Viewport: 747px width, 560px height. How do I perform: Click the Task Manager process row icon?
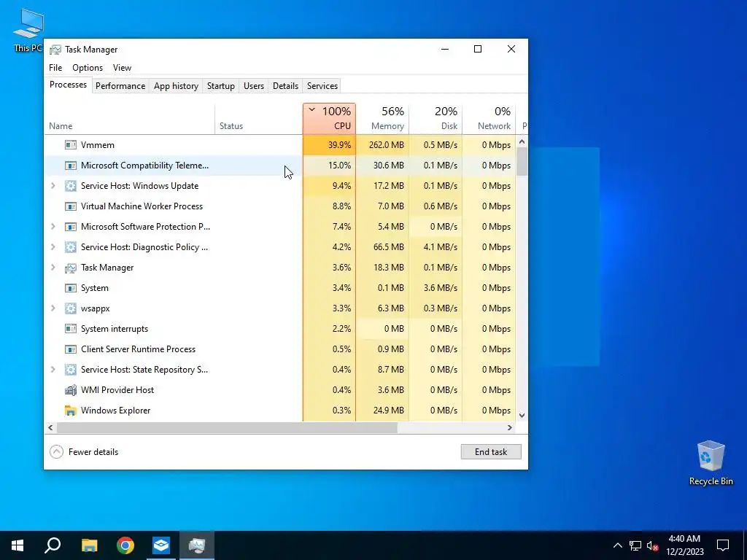pyautogui.click(x=71, y=268)
